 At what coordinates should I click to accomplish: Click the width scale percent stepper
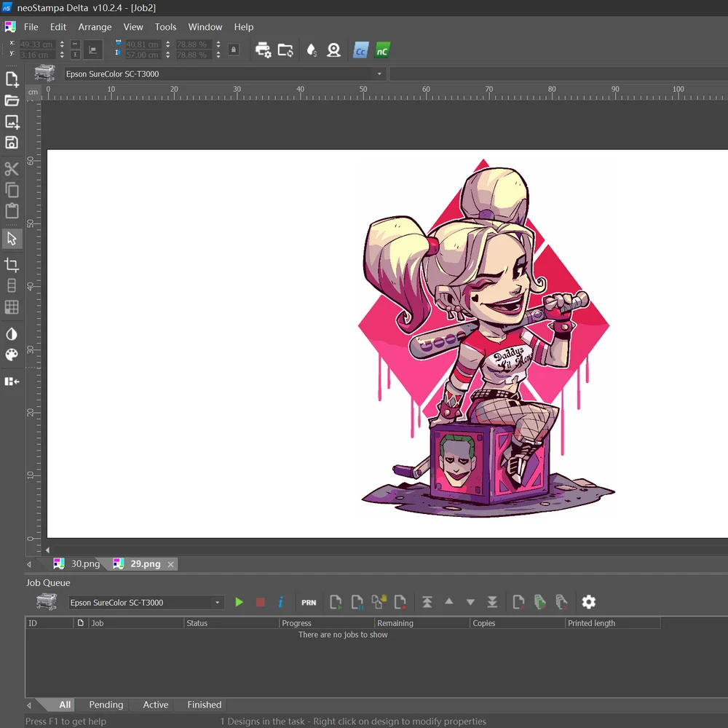tap(218, 44)
